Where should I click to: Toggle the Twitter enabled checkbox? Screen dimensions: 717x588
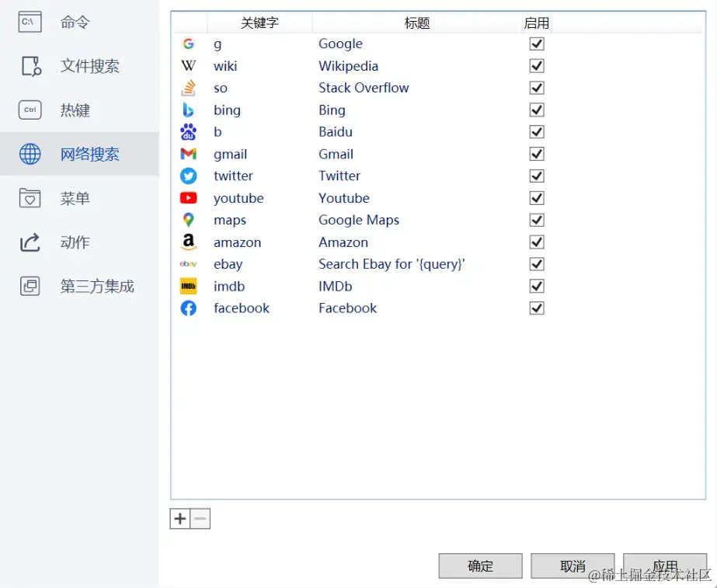coord(537,176)
